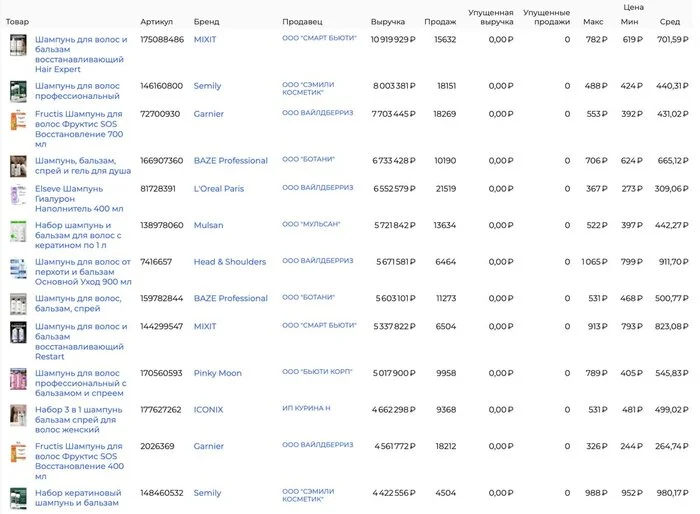Viewport: 700px width, 514px height.
Task: Click the Упущенная выручка column header
Action: click(490, 16)
